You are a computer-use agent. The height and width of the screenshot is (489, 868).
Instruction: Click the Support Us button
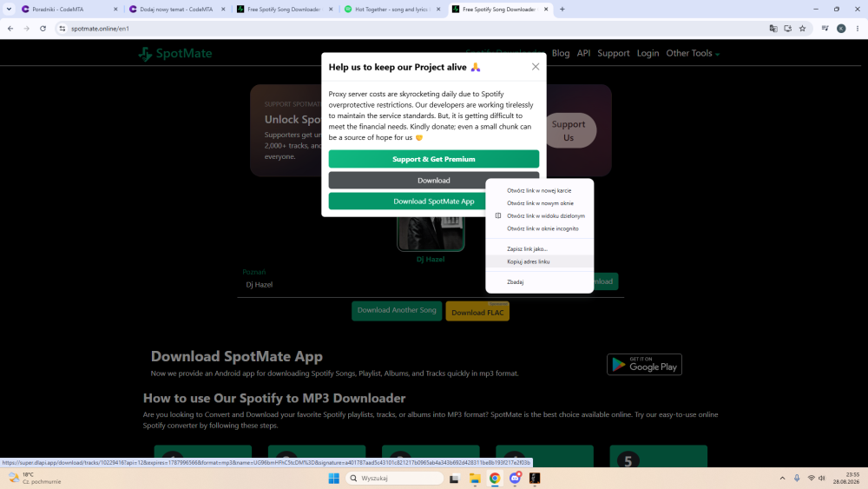coord(569,130)
